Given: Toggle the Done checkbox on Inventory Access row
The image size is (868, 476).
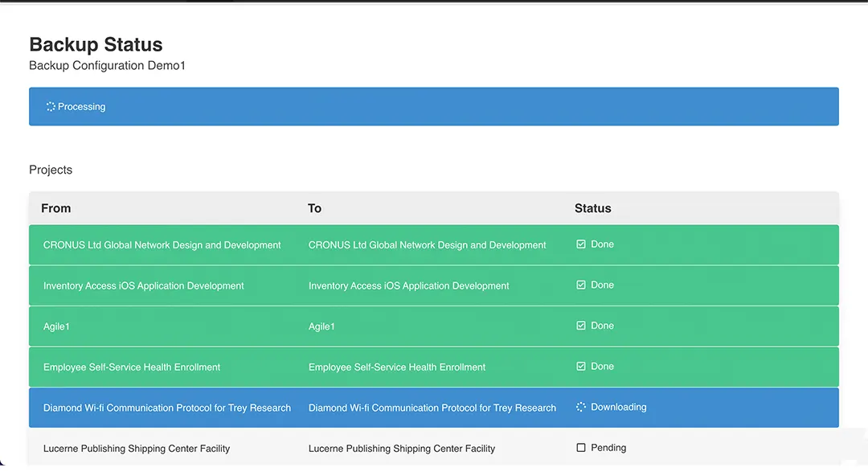Looking at the screenshot, I should click(579, 285).
